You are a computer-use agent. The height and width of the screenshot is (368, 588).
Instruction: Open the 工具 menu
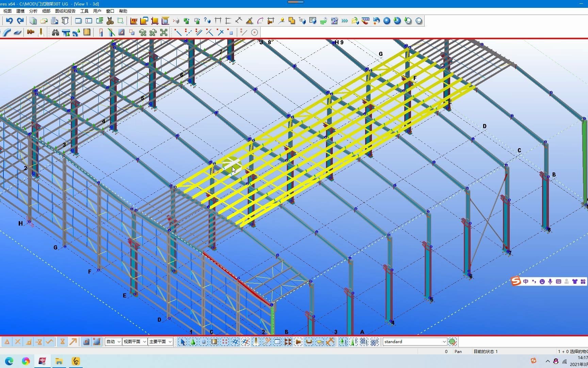tap(84, 11)
